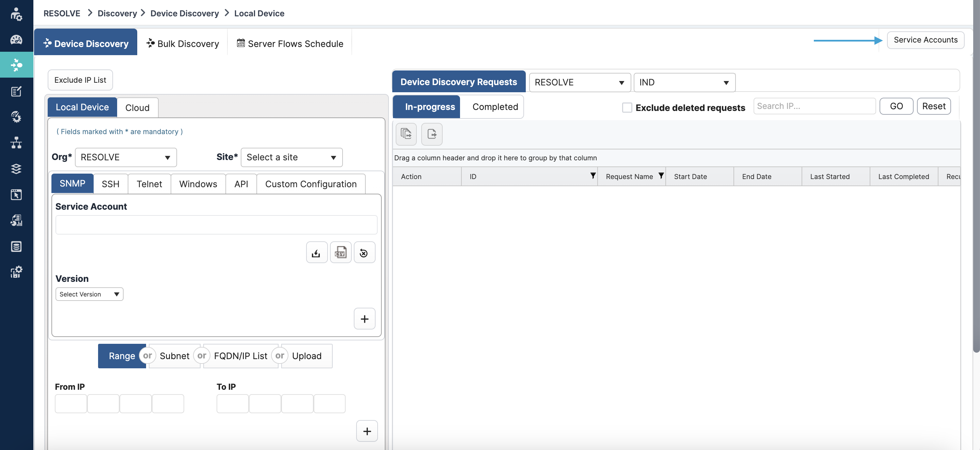Click the reset service account icon
980x450 pixels.
coord(364,252)
